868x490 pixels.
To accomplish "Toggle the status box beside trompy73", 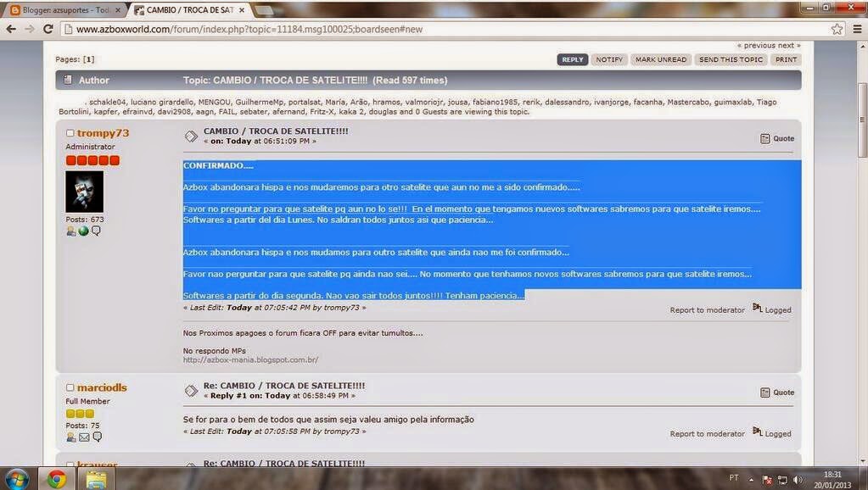I will tap(70, 133).
